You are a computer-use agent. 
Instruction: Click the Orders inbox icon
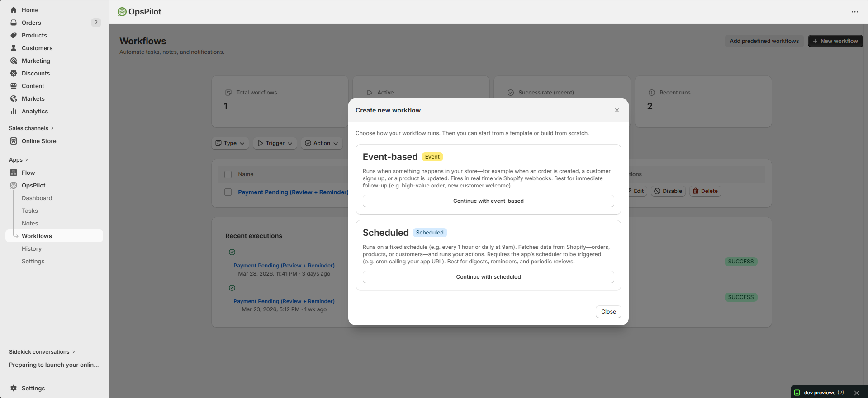coord(14,23)
